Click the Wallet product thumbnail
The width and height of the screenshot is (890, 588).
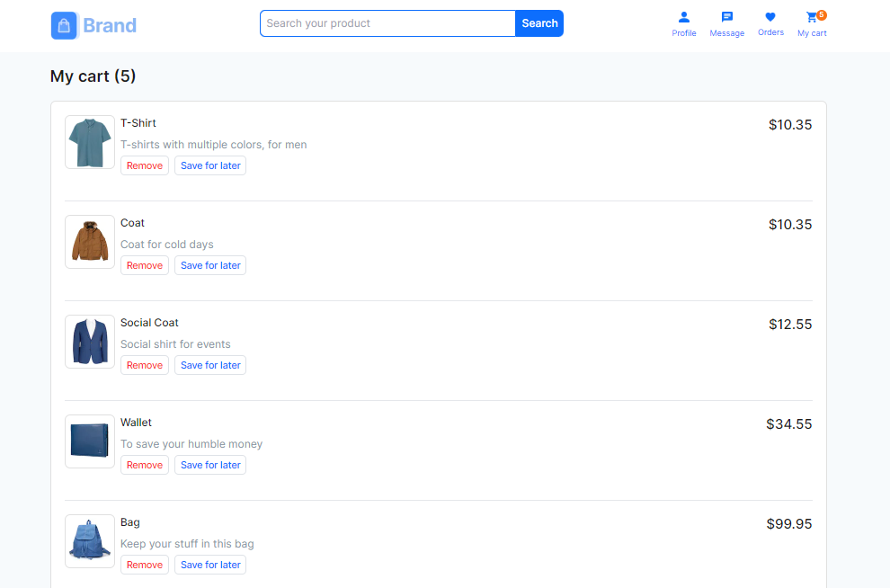pyautogui.click(x=90, y=441)
